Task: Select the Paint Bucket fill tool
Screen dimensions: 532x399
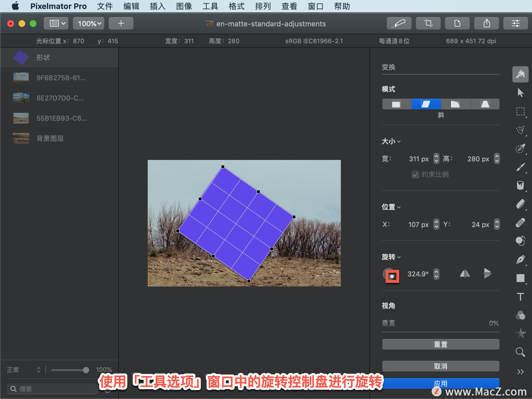Action: (520, 185)
